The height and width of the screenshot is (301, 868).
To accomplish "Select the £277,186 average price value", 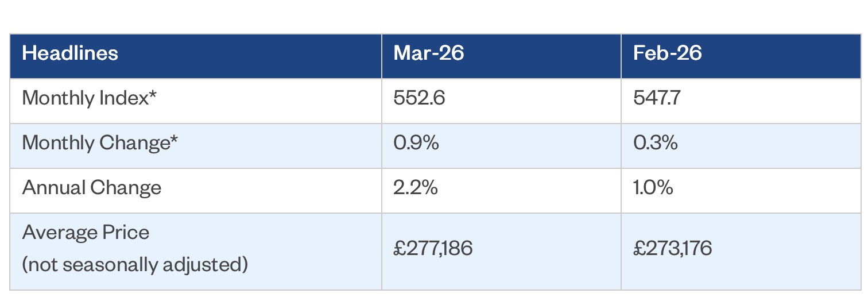I will [x=433, y=249].
